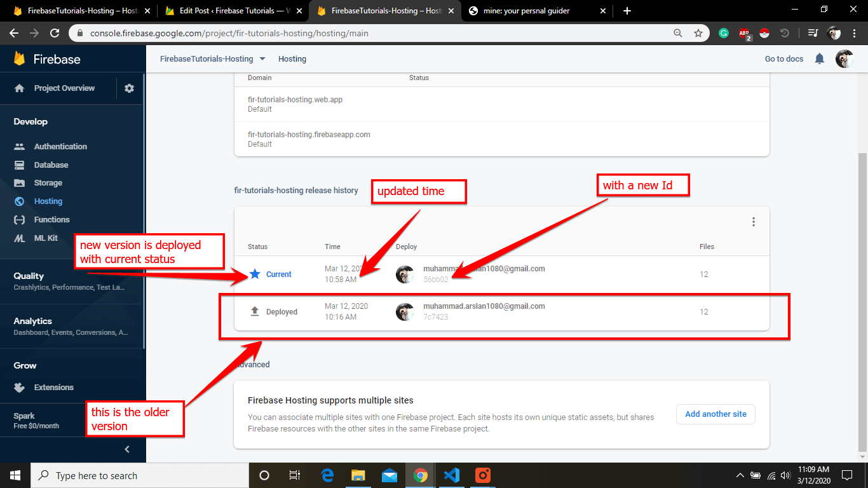
Task: Open Task View icon
Action: point(295,475)
